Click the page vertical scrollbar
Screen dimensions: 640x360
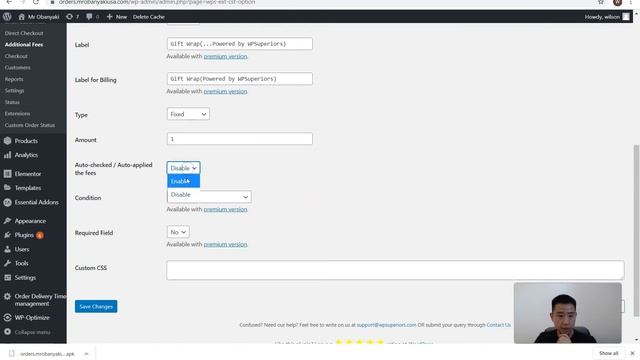(x=636, y=231)
